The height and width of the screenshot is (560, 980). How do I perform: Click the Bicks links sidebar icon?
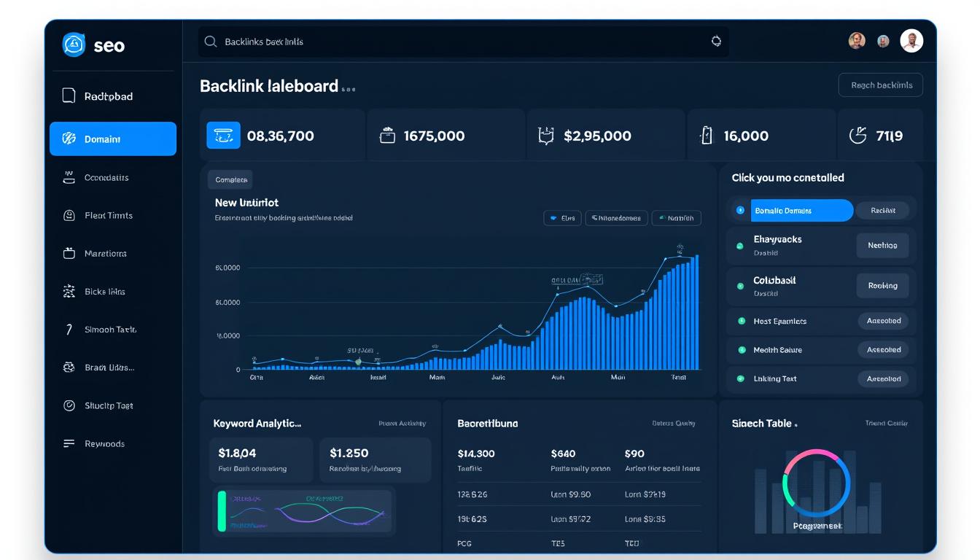(x=69, y=292)
